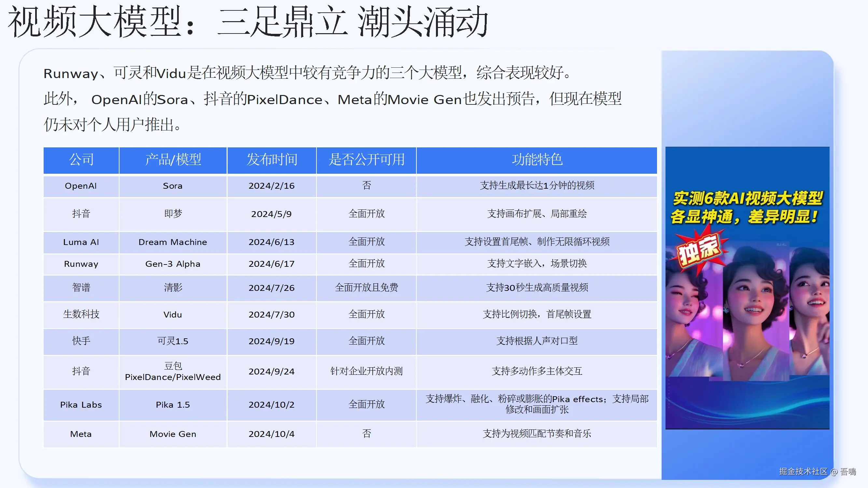Click the 产品/模型 column header

point(173,160)
